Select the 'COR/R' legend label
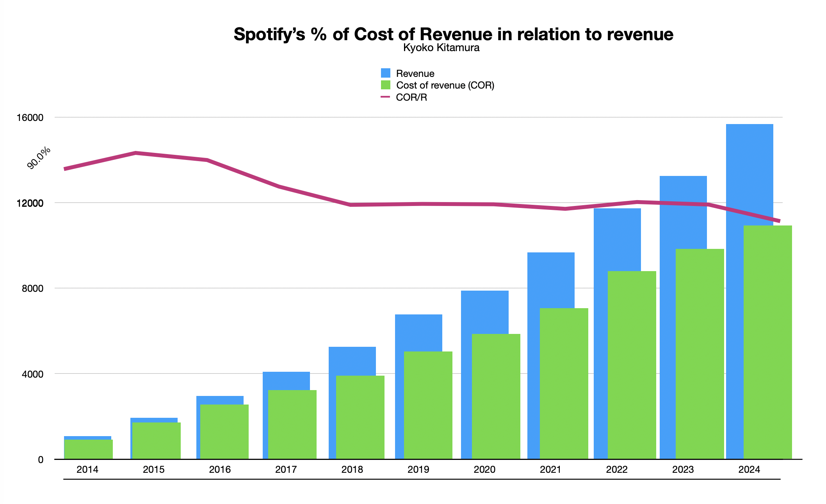 point(411,97)
